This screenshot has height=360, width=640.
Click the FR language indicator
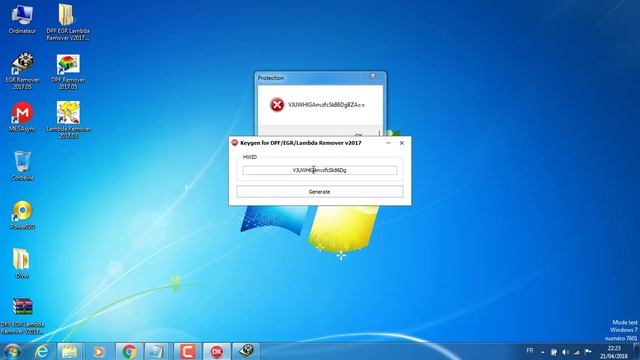coord(530,351)
